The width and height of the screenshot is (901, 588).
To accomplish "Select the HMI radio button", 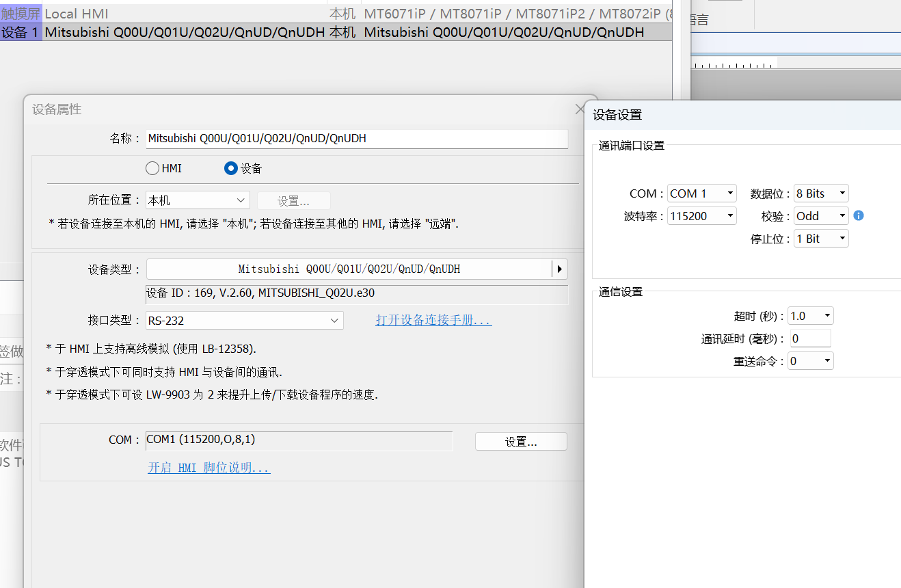I will pyautogui.click(x=152, y=168).
